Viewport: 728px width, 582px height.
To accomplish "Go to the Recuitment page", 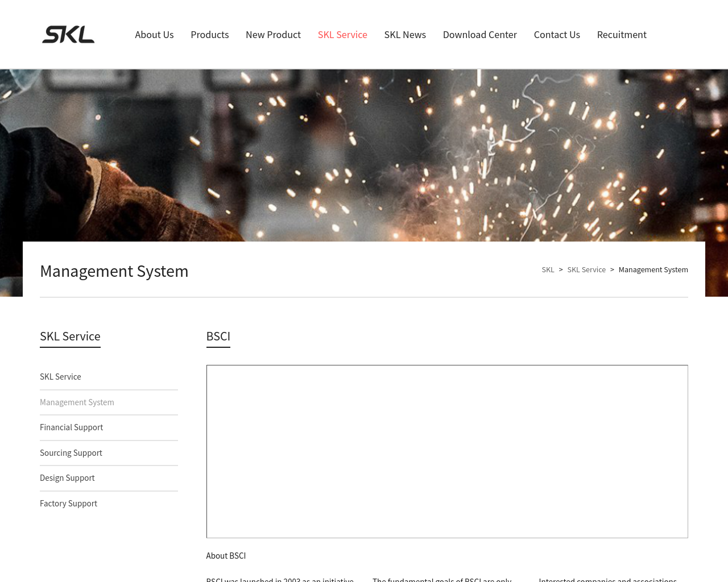I will 622,35.
